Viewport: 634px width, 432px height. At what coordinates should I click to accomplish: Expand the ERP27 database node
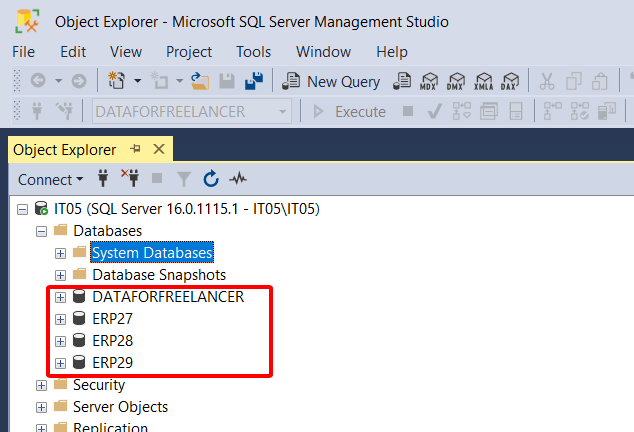(x=61, y=319)
